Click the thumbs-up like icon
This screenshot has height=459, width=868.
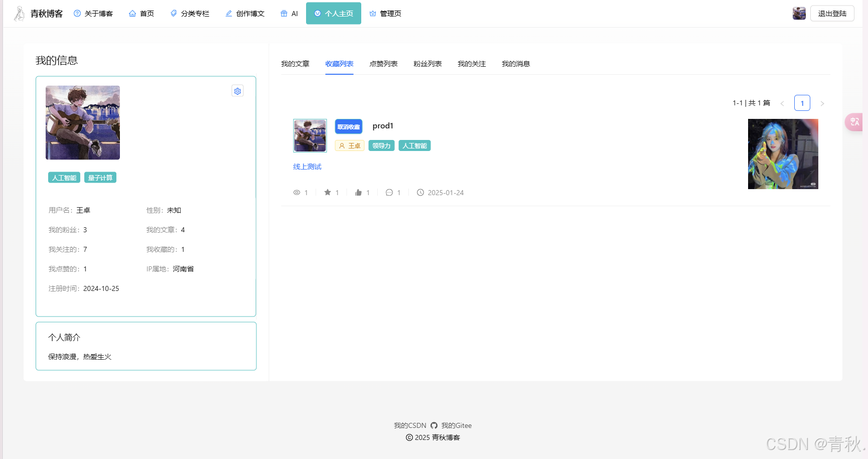358,193
